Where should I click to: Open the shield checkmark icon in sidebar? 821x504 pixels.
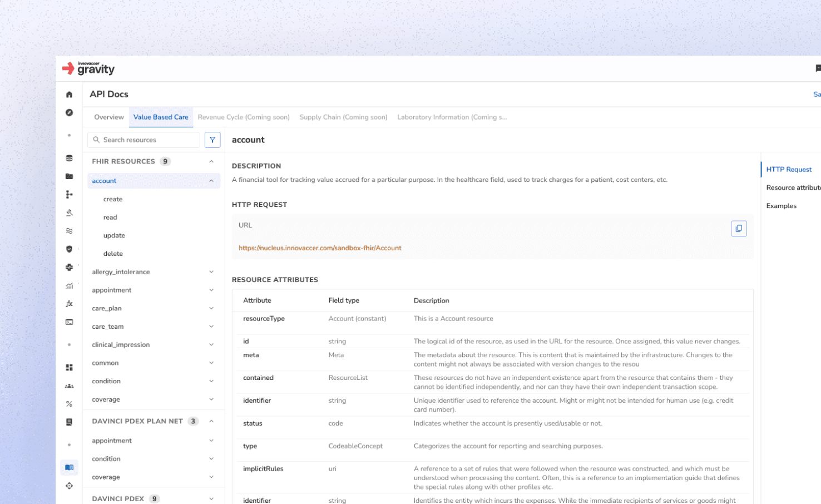[69, 249]
